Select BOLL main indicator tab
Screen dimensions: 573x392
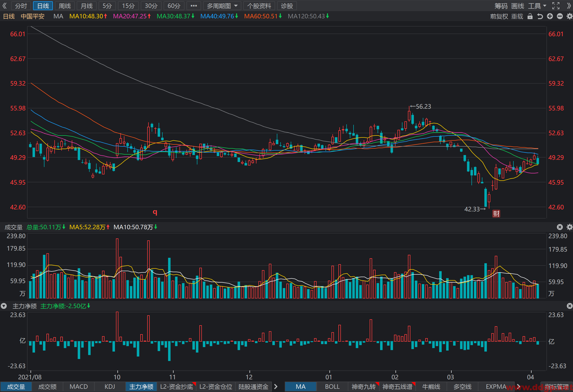coord(332,387)
